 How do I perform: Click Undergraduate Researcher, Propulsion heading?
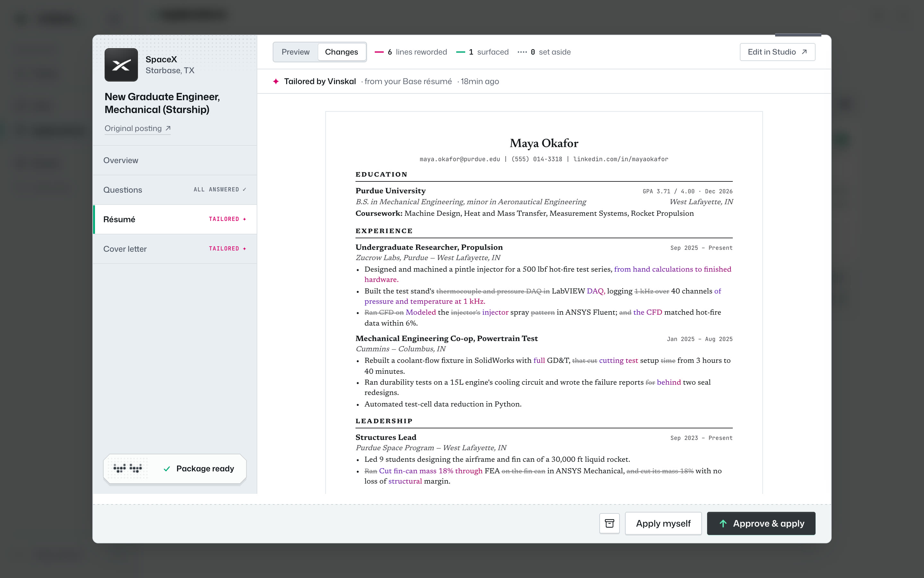click(x=429, y=247)
